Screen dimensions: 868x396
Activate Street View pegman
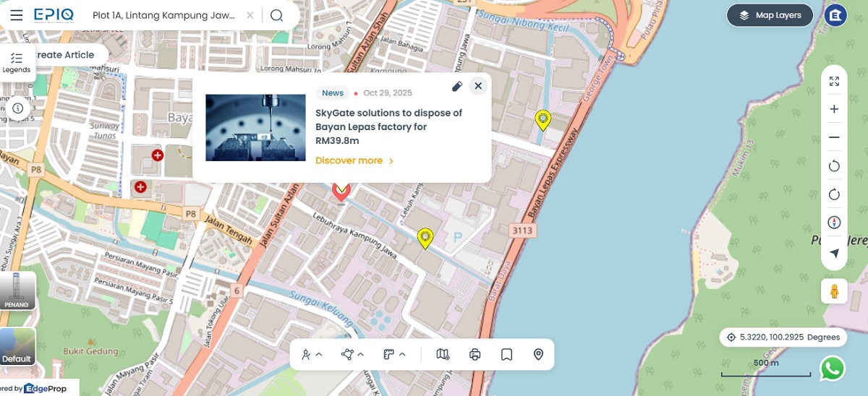pos(834,291)
